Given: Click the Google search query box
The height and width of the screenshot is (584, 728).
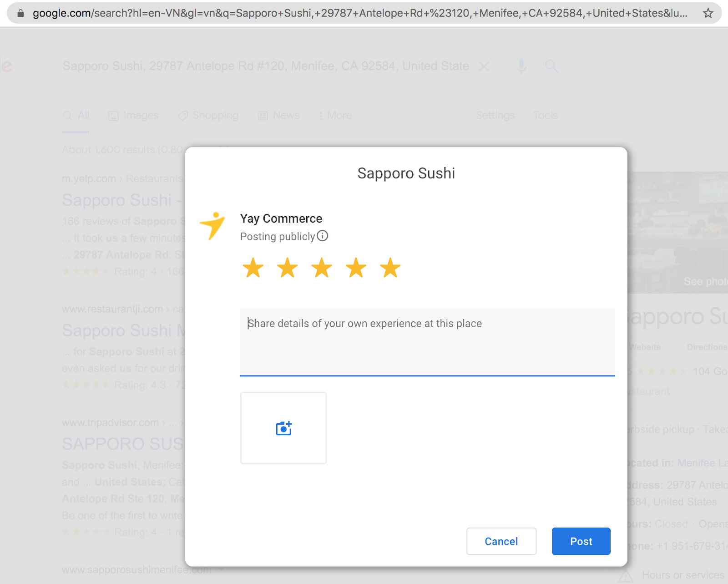Looking at the screenshot, I should [x=266, y=66].
